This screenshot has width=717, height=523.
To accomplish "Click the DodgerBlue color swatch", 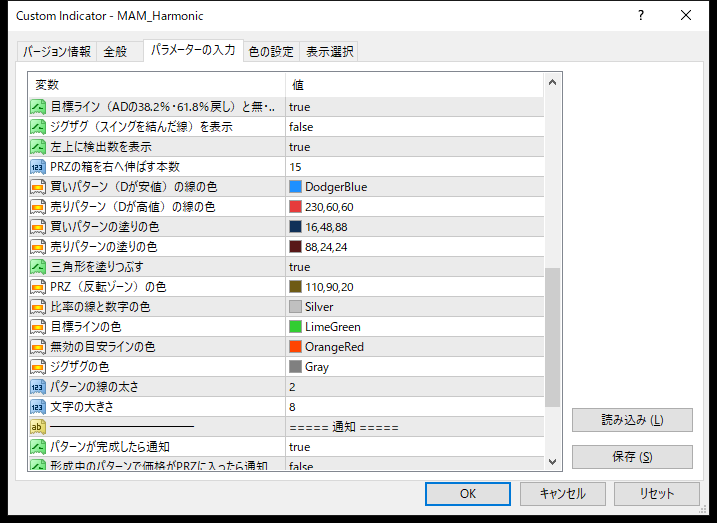I will pyautogui.click(x=295, y=187).
